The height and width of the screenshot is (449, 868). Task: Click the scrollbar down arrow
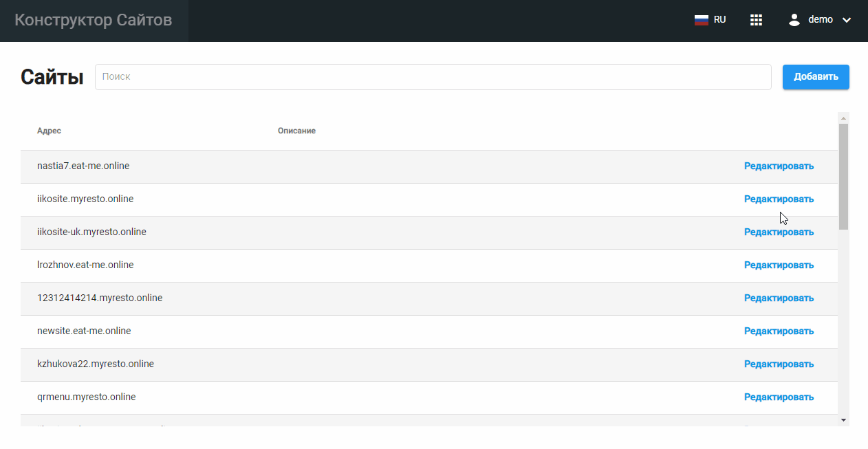tap(843, 419)
